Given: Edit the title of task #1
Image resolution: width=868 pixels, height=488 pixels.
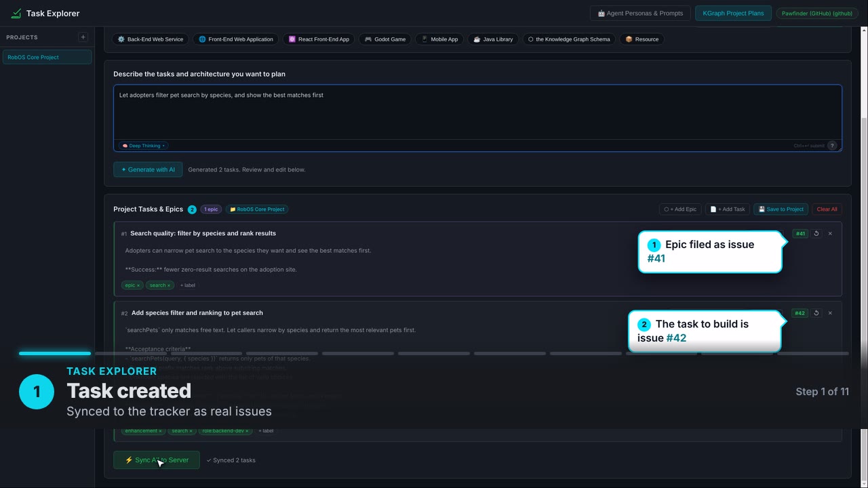Looking at the screenshot, I should coord(203,233).
